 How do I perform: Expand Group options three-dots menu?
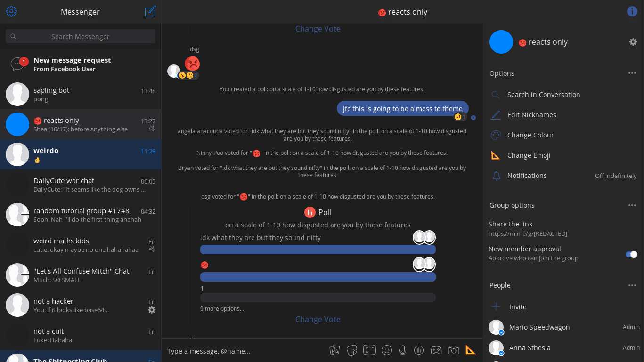click(632, 205)
